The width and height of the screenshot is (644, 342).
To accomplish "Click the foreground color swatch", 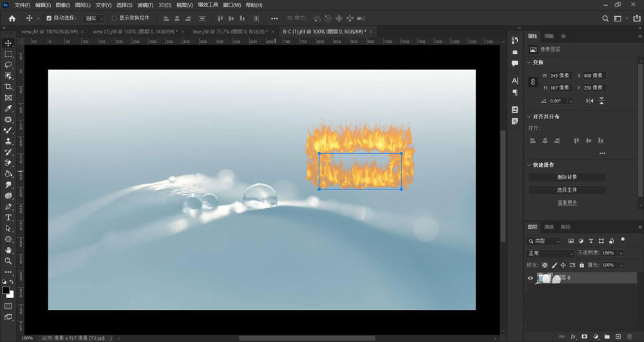I will [x=6, y=290].
